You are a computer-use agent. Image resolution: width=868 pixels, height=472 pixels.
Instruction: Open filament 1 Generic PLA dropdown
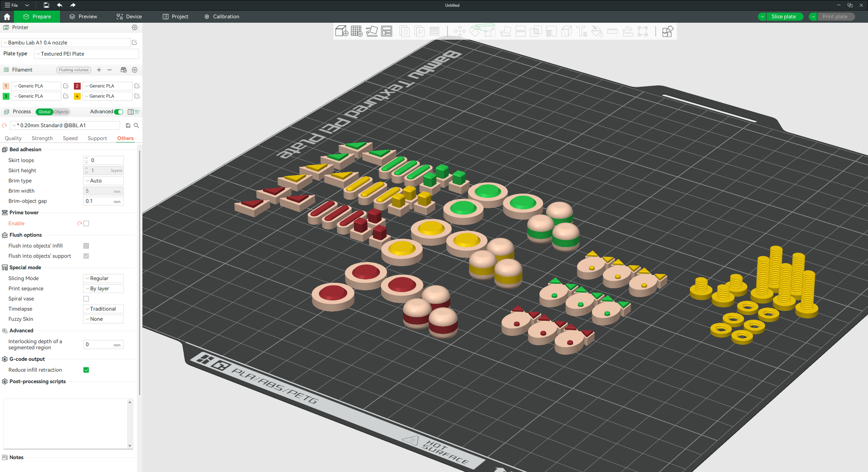pyautogui.click(x=37, y=86)
